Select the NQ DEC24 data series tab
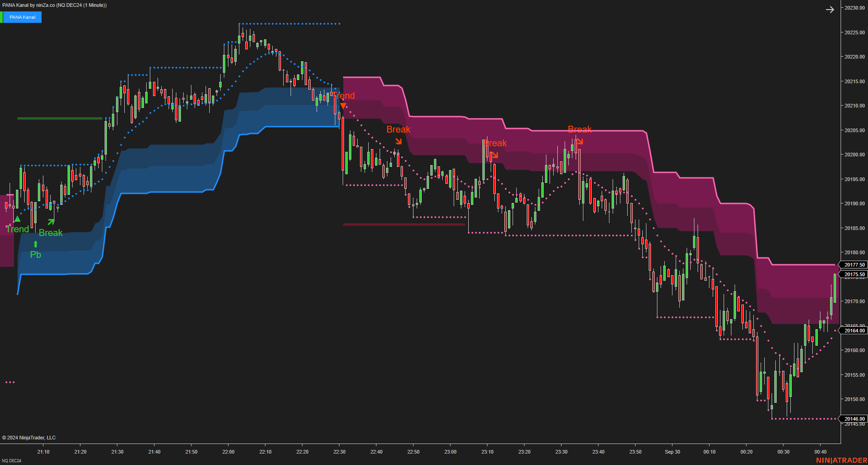Screen dimensions: 868x465 [12, 461]
